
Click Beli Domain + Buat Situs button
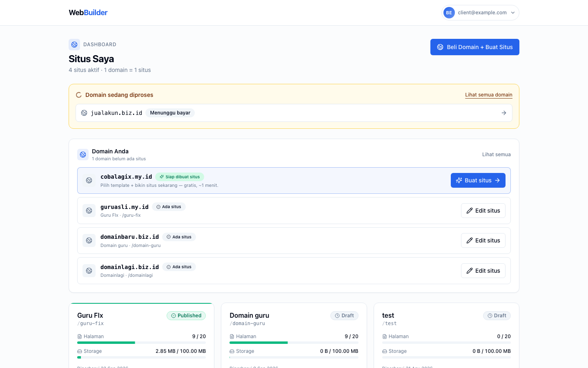point(475,47)
